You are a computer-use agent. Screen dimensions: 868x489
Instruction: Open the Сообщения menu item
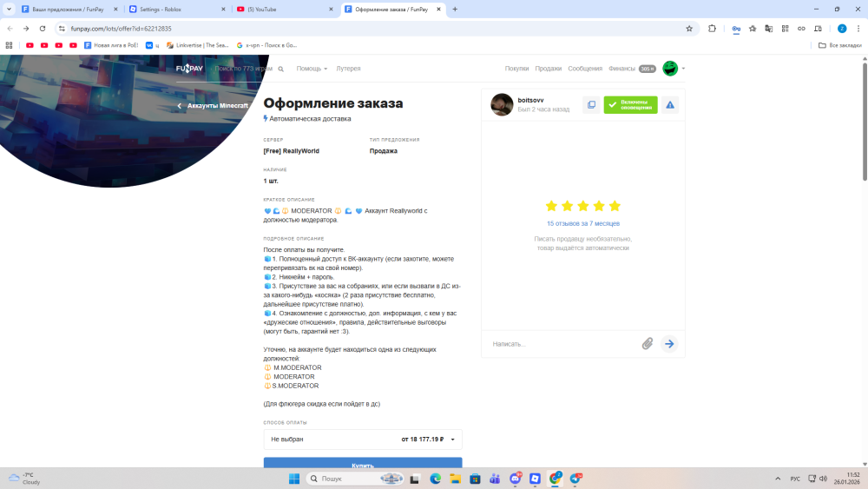pyautogui.click(x=584, y=69)
